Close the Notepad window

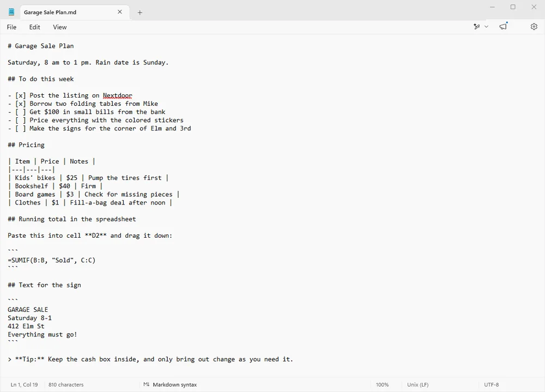[534, 7]
